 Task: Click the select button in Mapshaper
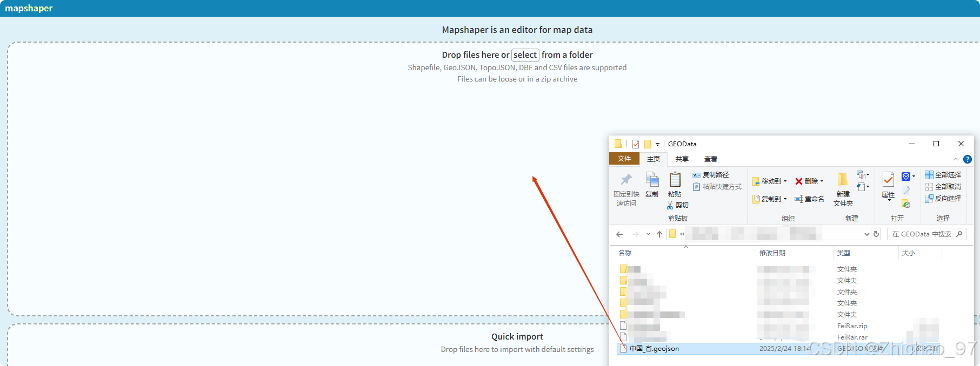(x=525, y=55)
